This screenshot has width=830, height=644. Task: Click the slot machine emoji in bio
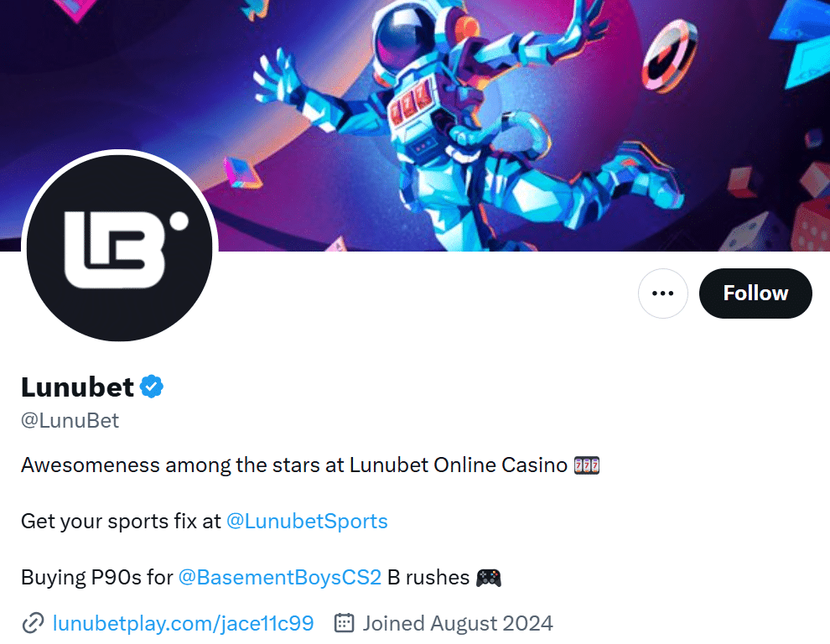[587, 465]
